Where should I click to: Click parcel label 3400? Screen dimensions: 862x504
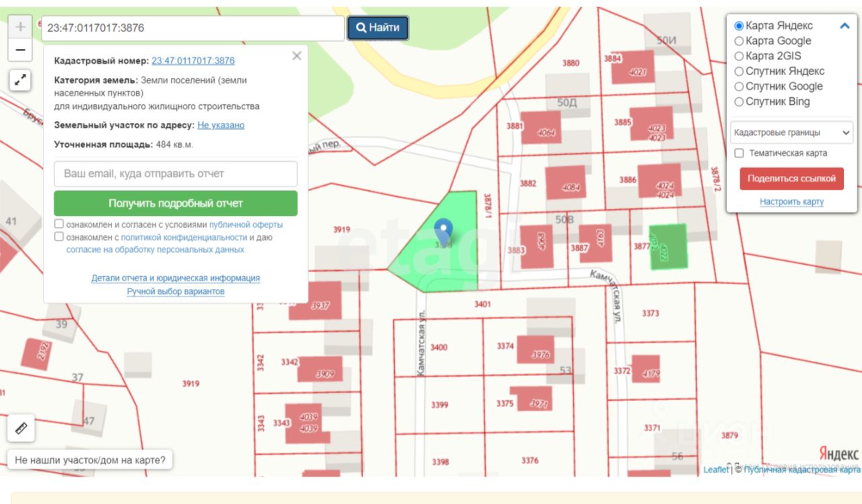point(439,347)
